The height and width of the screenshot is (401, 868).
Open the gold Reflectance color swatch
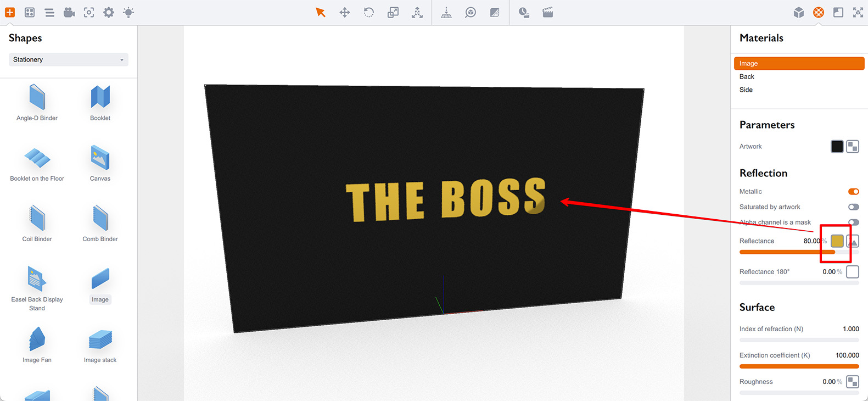[837, 241]
